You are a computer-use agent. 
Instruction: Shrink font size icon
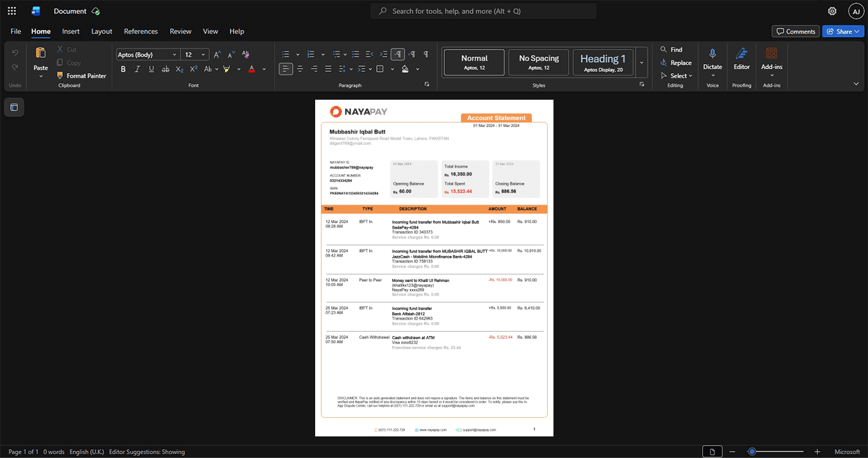231,55
